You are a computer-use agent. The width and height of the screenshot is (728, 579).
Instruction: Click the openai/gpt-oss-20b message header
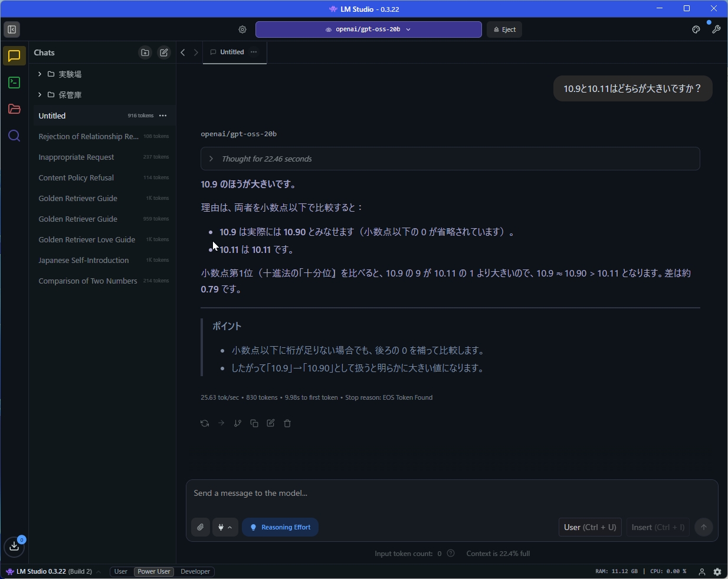coord(239,134)
